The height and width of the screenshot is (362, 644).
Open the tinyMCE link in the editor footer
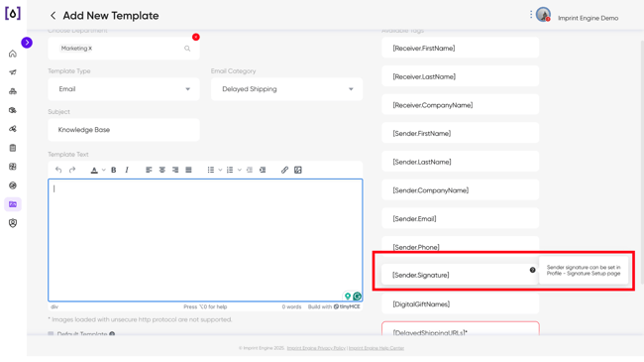click(347, 306)
